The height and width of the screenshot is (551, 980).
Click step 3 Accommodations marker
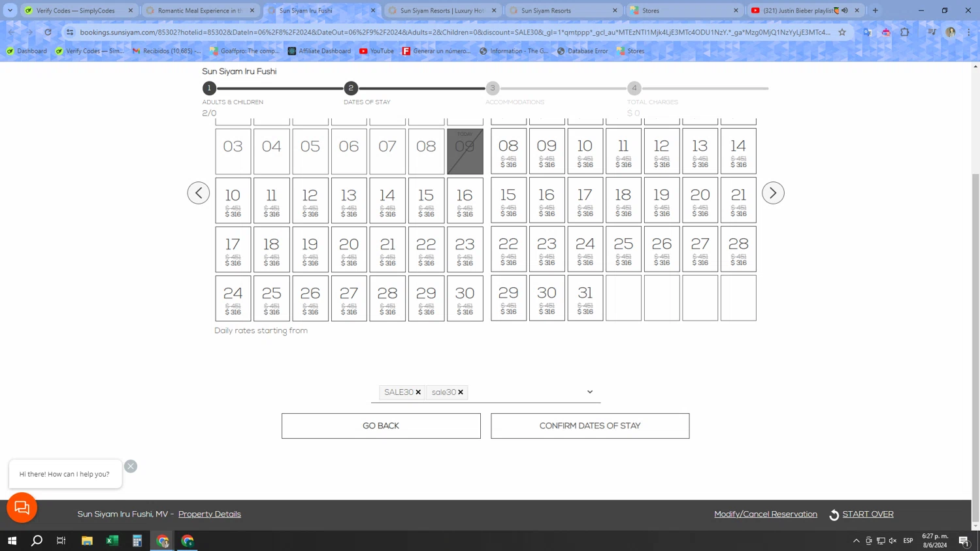(x=493, y=87)
